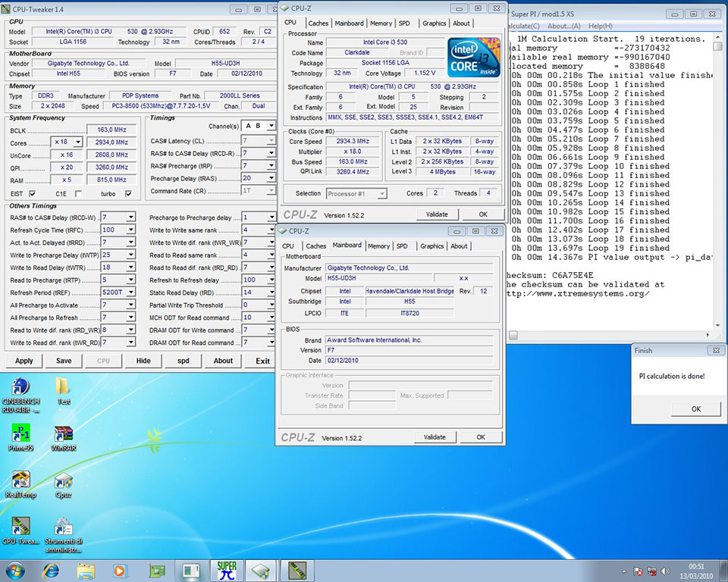The image size is (728, 582).
Task: Click the Write to Precharge Delay value 25
Action: (113, 255)
